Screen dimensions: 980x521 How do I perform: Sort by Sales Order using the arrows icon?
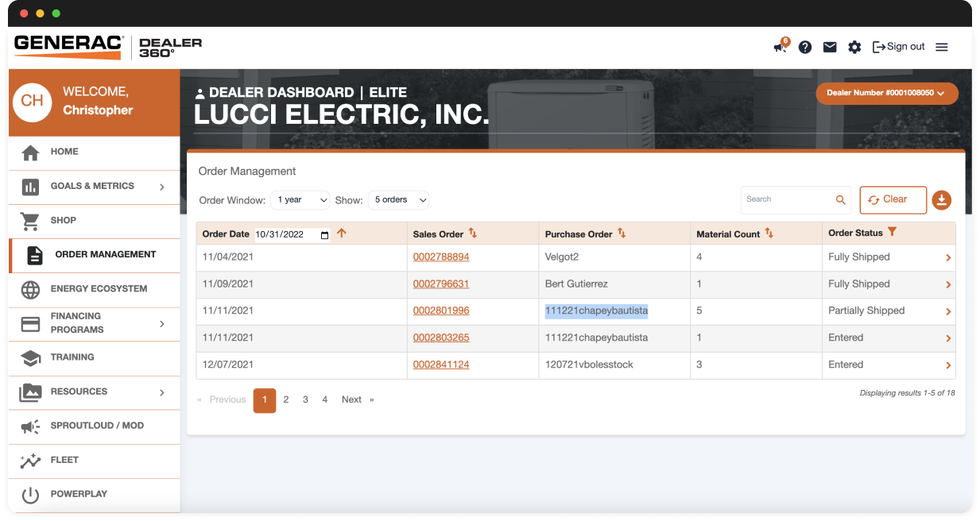pos(472,233)
